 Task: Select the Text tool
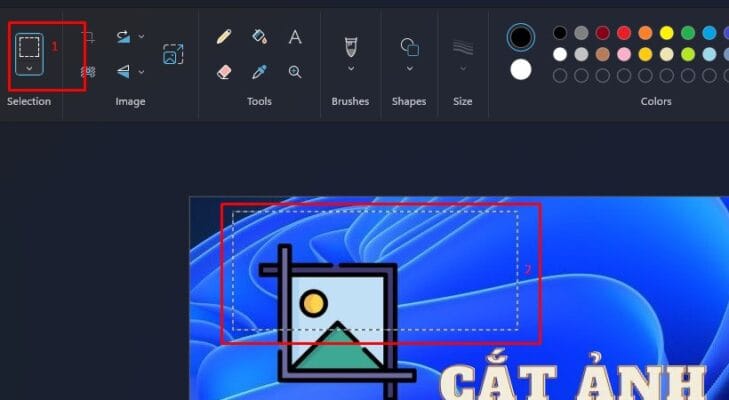coord(295,36)
